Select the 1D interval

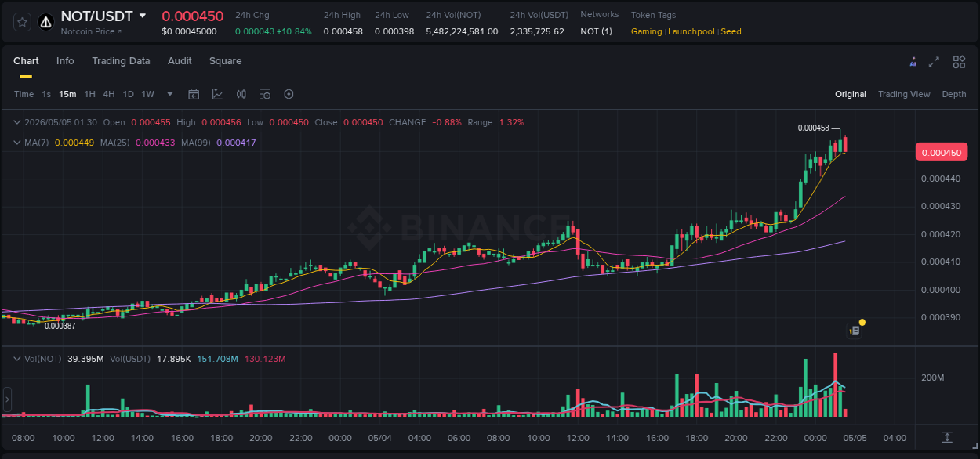click(128, 94)
